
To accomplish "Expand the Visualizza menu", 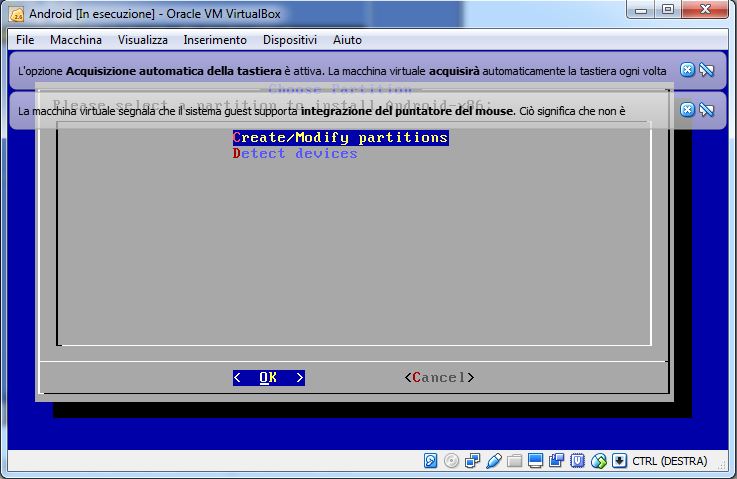I will [x=142, y=40].
